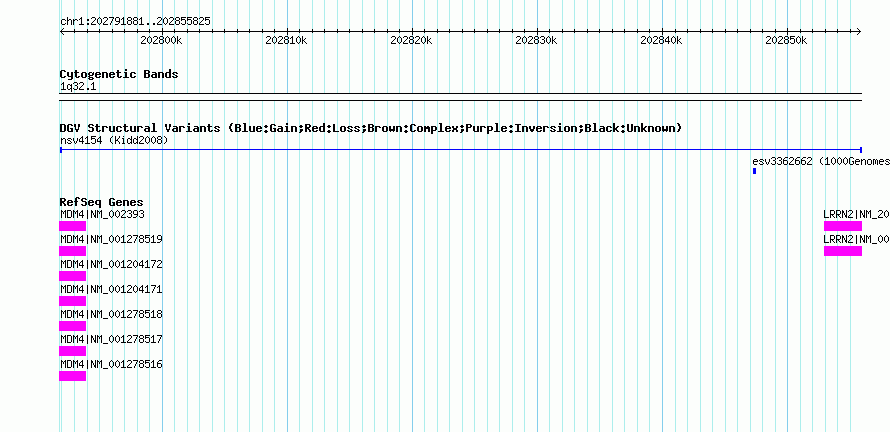Select the small blue esv3362662 variant marker
This screenshot has height=432, width=890.
pyautogui.click(x=754, y=171)
